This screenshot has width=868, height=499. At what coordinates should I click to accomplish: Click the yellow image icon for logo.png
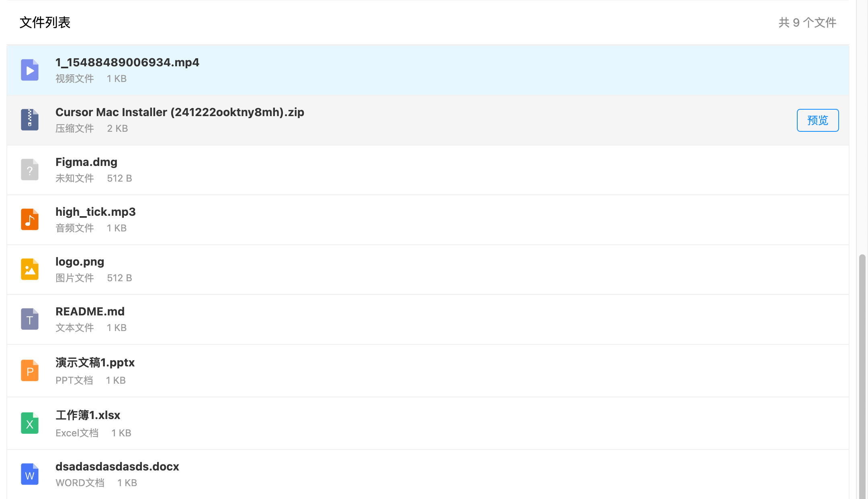coord(30,269)
